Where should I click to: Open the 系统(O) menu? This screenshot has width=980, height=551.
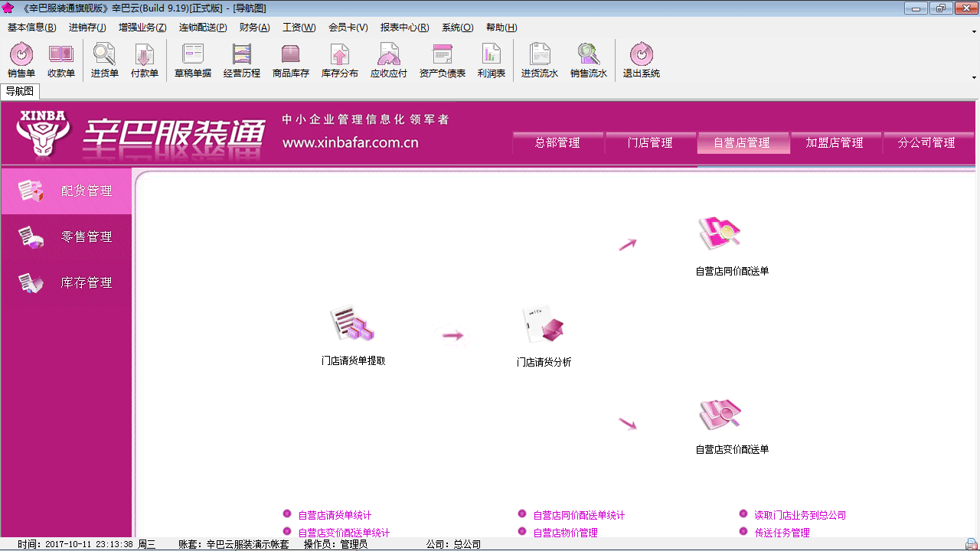pos(458,28)
